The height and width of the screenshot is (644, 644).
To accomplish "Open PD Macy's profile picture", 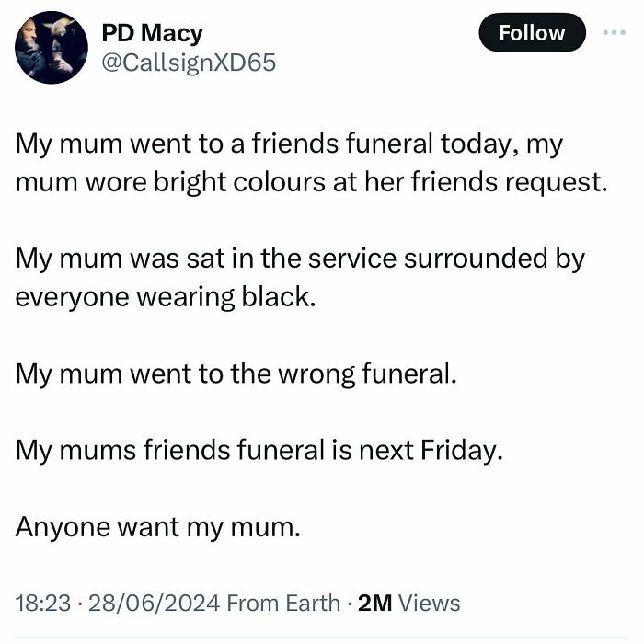I will 52,48.
